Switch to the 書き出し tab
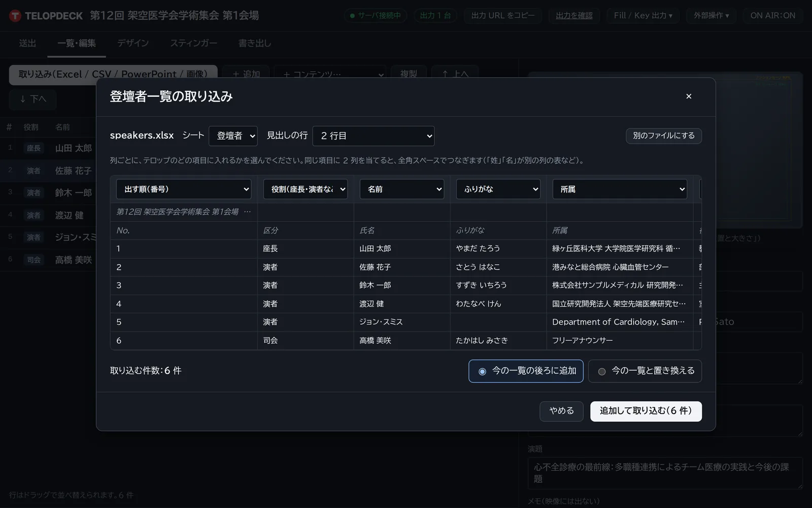Image resolution: width=812 pixels, height=508 pixels. [255, 44]
